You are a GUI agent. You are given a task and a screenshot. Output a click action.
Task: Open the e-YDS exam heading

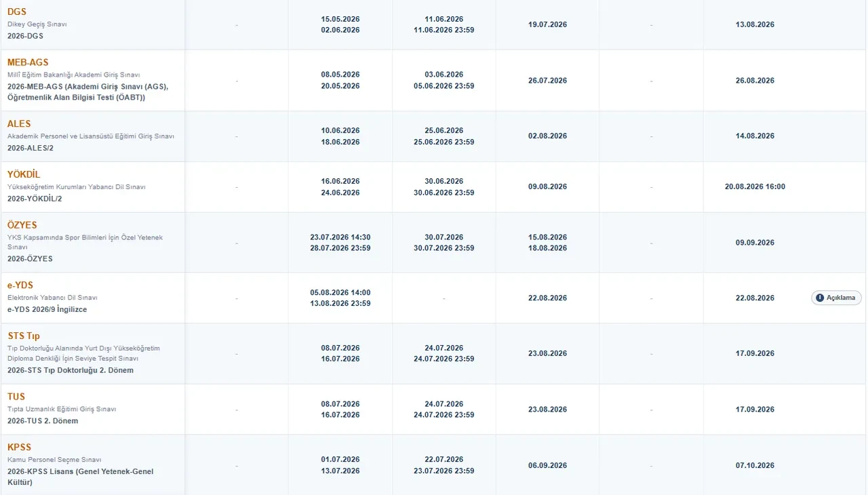[x=20, y=285]
